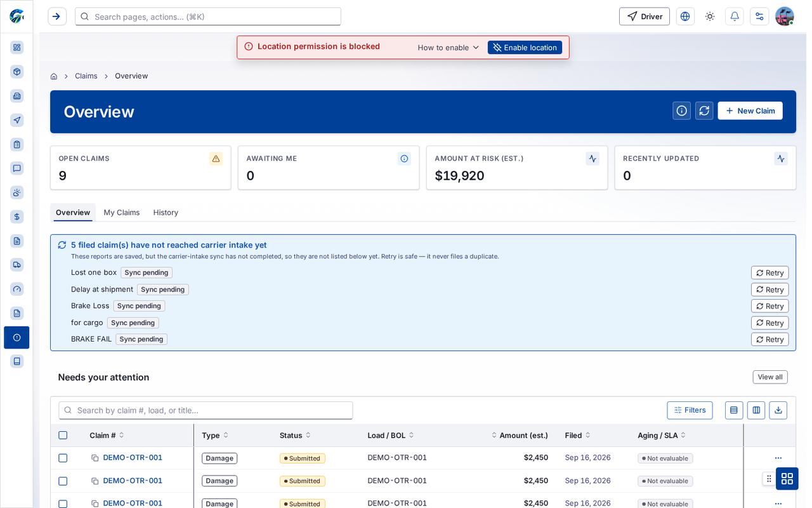Sort by the Aging / SLA column
The width and height of the screenshot is (812, 508).
point(662,435)
